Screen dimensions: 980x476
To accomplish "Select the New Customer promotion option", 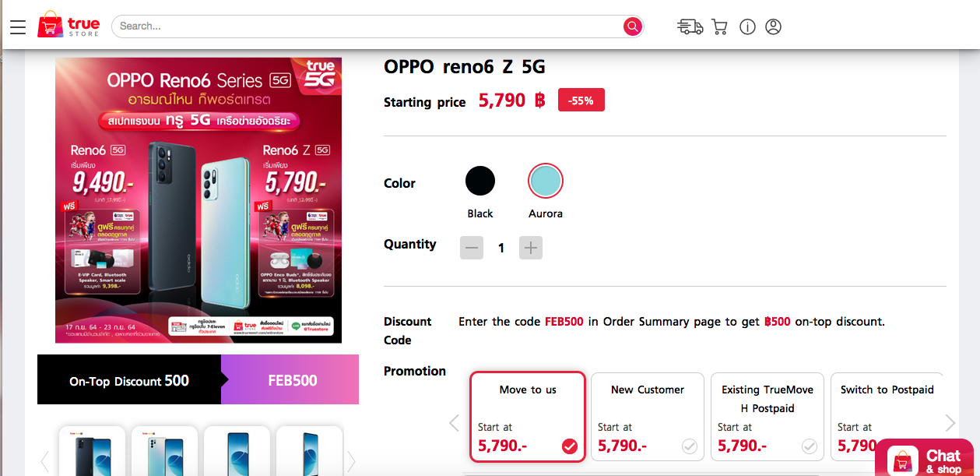I will [648, 417].
